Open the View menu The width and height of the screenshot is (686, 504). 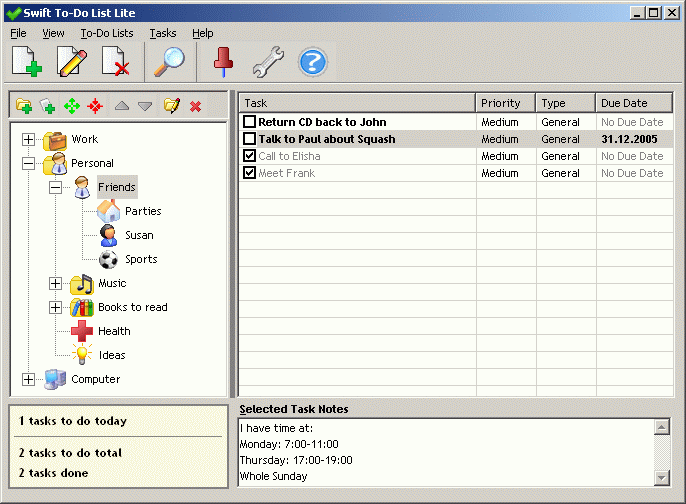point(53,33)
